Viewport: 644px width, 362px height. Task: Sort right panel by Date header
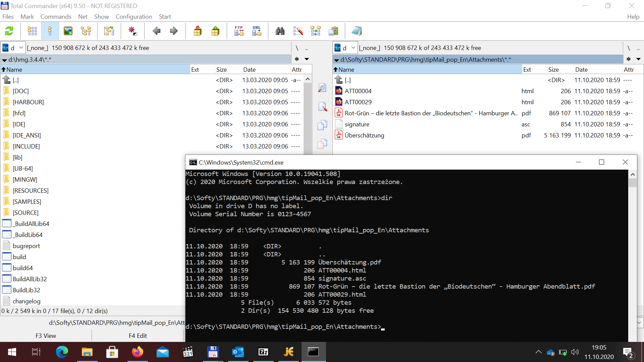tap(598, 70)
